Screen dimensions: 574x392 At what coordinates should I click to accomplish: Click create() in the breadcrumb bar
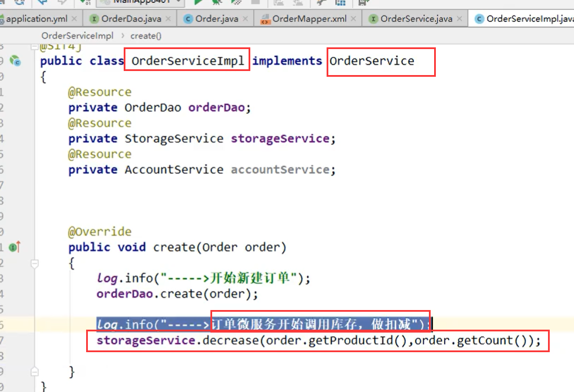(146, 36)
